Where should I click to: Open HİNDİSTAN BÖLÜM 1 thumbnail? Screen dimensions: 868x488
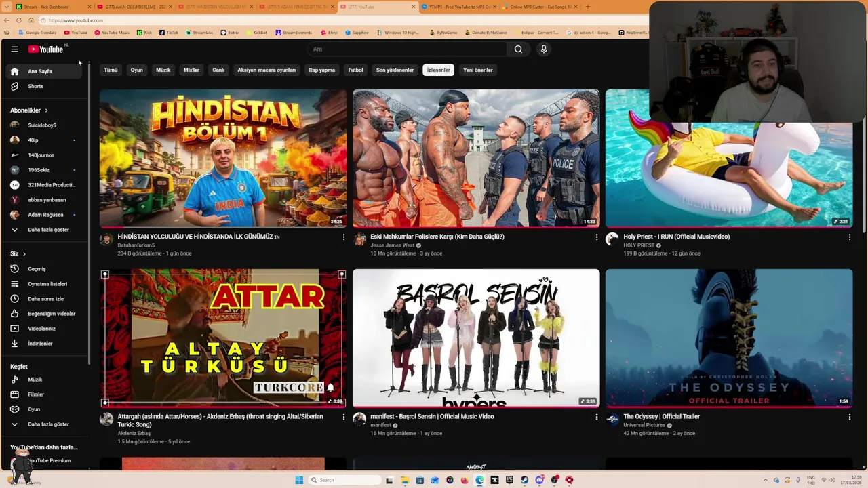pos(223,159)
